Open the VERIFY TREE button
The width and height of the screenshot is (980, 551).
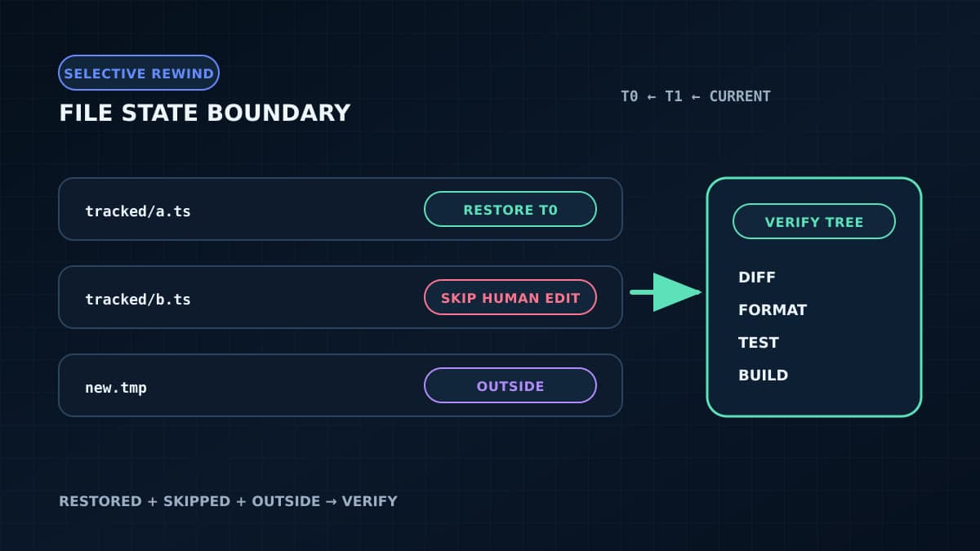coord(814,221)
